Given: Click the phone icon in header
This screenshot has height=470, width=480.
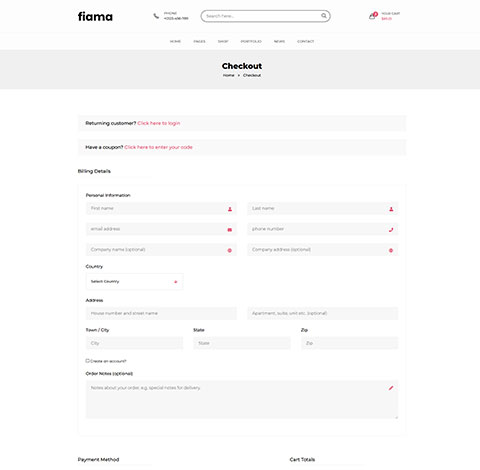Looking at the screenshot, I should click(x=156, y=16).
